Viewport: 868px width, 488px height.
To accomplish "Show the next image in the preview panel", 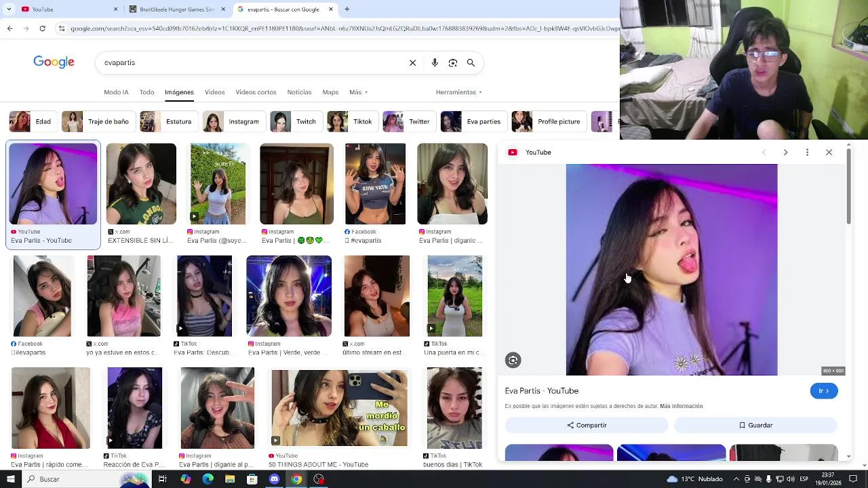I will [785, 152].
